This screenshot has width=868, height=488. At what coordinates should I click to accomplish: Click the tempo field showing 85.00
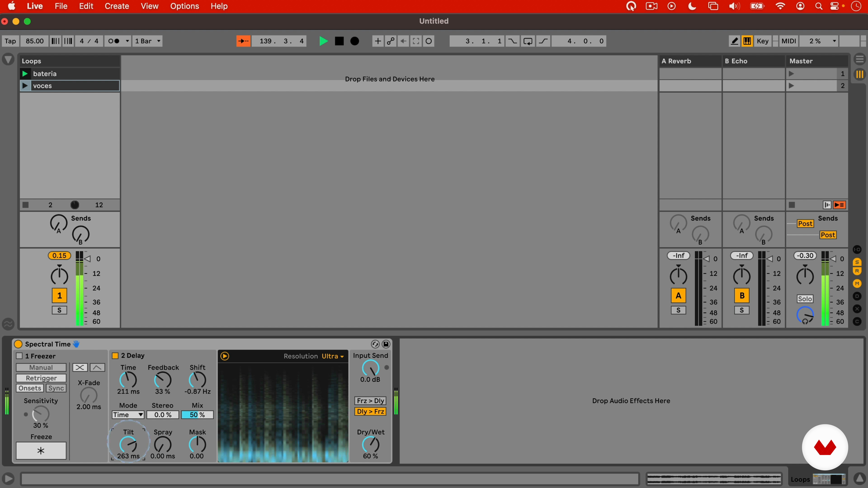[35, 41]
